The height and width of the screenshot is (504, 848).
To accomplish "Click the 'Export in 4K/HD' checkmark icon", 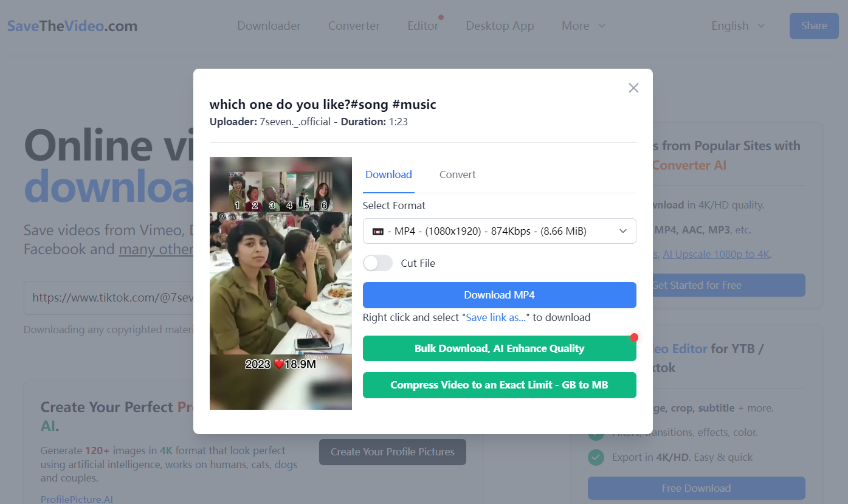I will pos(596,457).
